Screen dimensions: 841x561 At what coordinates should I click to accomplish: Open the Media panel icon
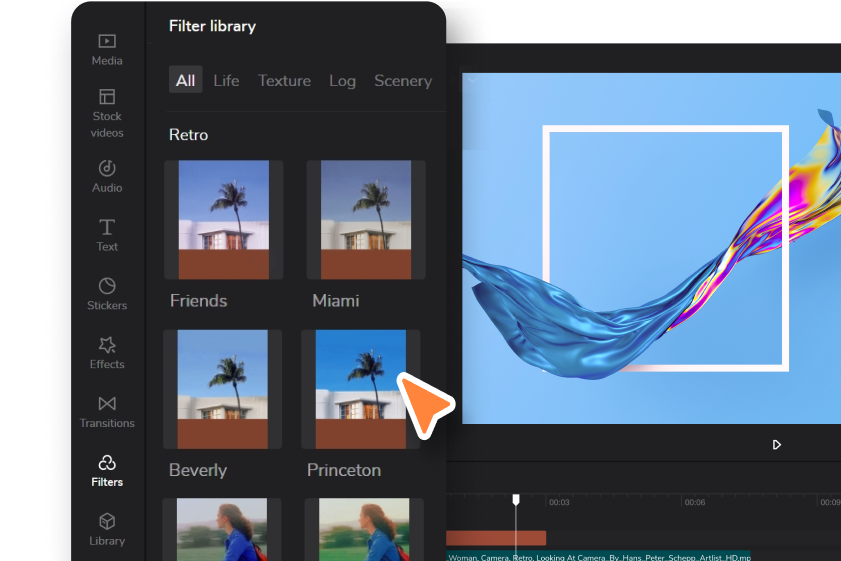[107, 41]
